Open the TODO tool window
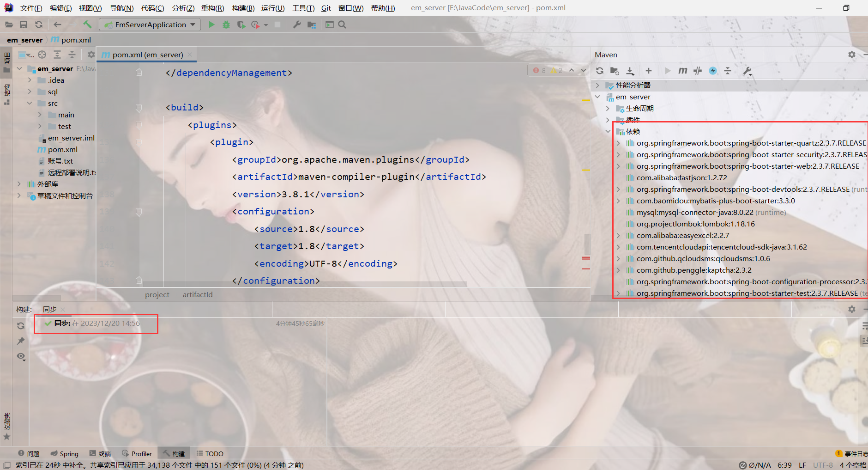The width and height of the screenshot is (868, 470). (x=210, y=453)
